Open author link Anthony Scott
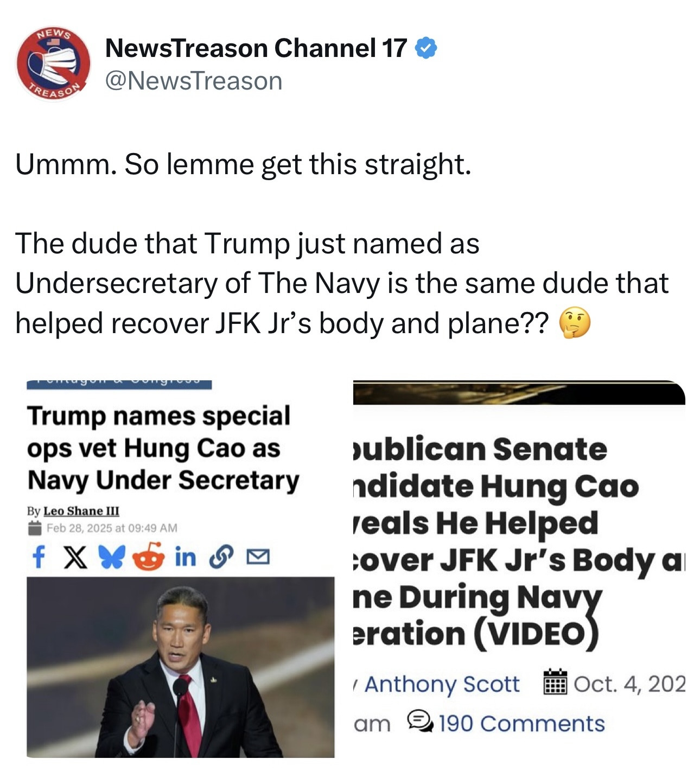 [442, 684]
